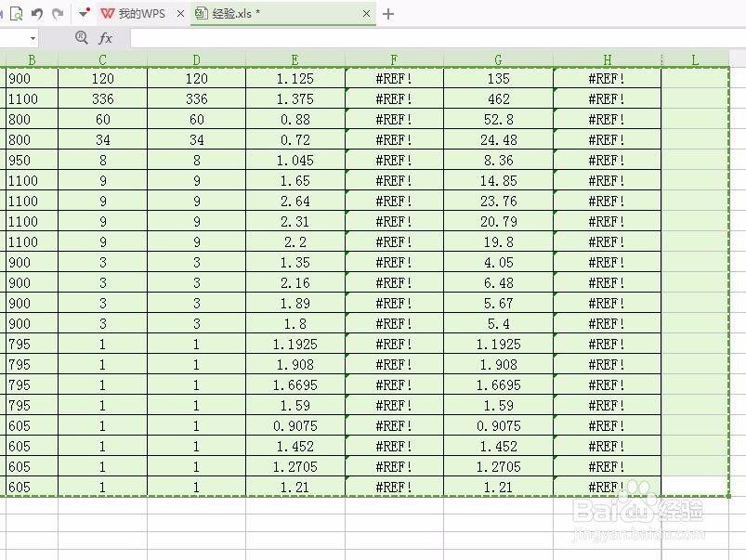Click cell with value 5.67
Image resolution: width=746 pixels, height=560 pixels.
(x=498, y=304)
